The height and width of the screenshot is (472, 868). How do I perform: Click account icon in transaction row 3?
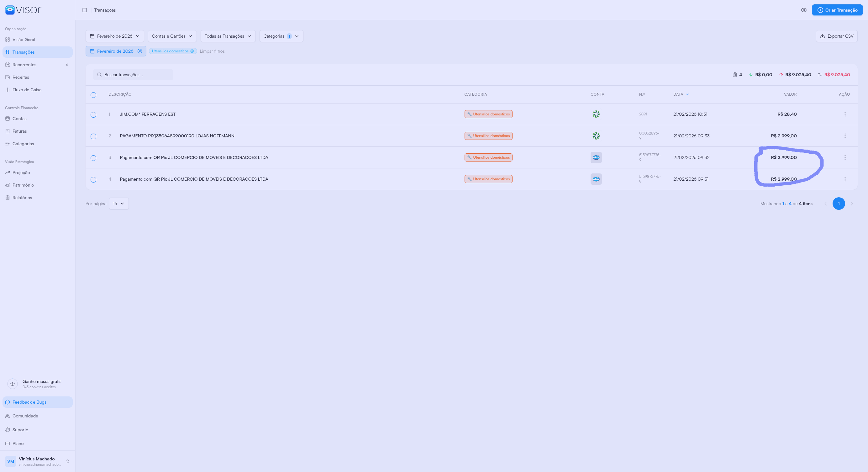[596, 157]
